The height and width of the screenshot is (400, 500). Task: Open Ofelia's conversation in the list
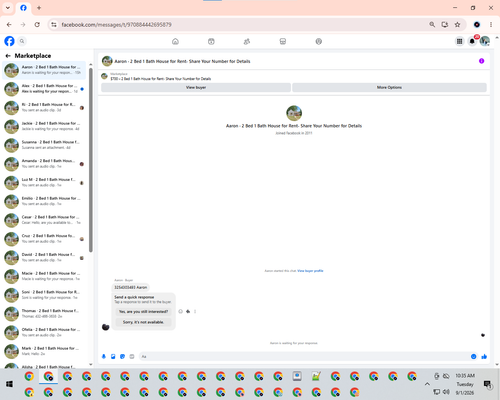pyautogui.click(x=44, y=332)
